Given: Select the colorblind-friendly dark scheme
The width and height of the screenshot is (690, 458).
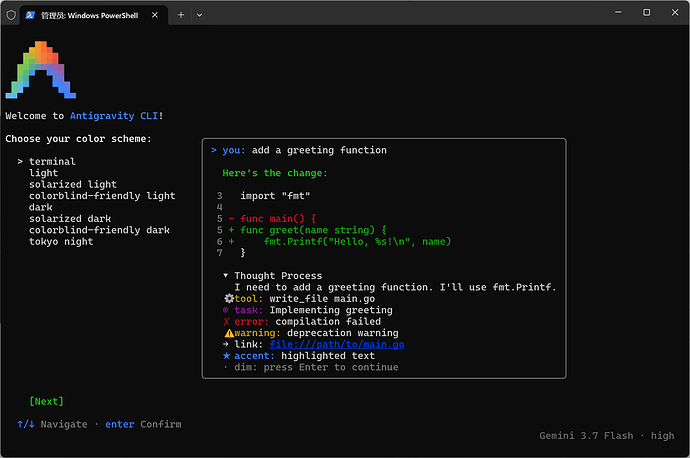Looking at the screenshot, I should click(99, 230).
